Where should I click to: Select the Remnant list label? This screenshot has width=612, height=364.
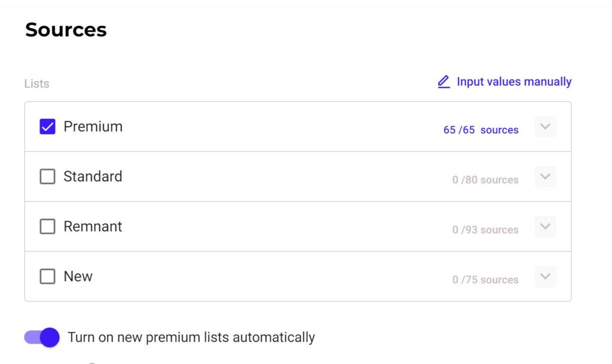pos(93,227)
